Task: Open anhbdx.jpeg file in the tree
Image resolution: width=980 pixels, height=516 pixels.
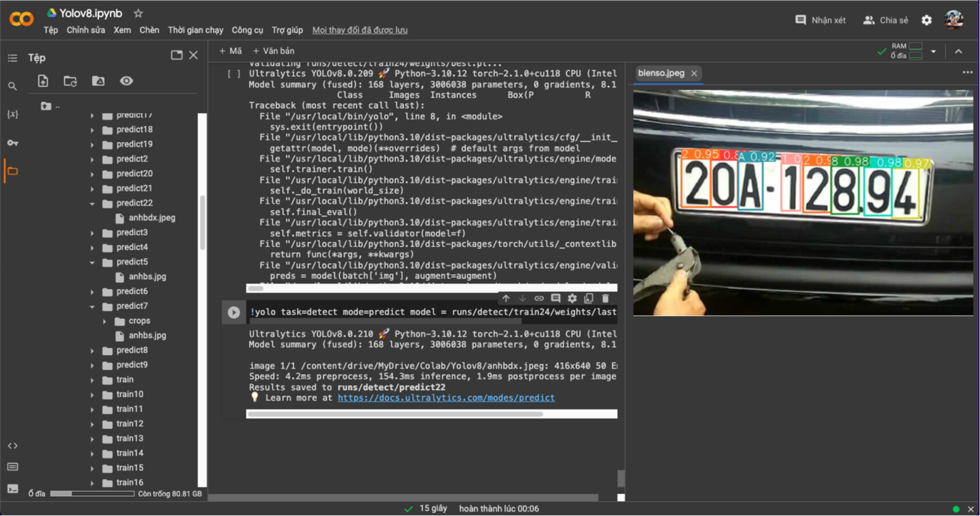Action: (152, 218)
